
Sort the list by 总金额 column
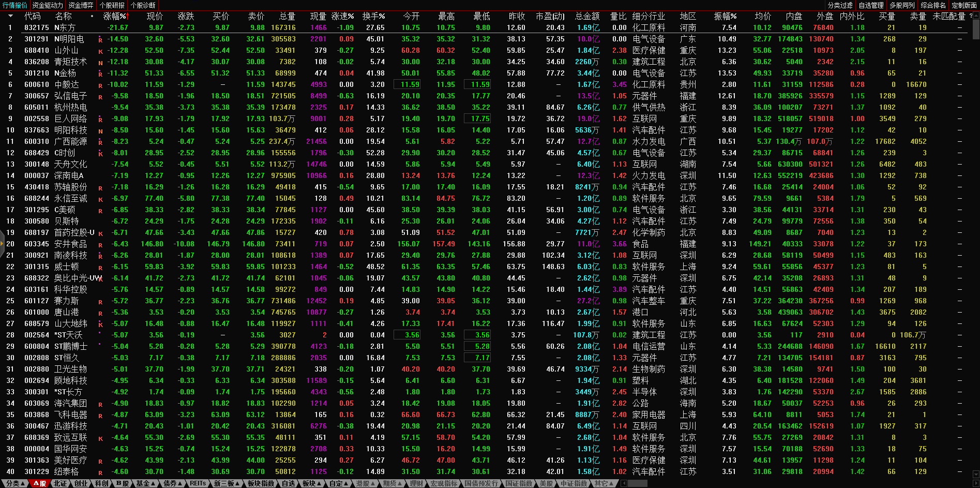click(587, 16)
